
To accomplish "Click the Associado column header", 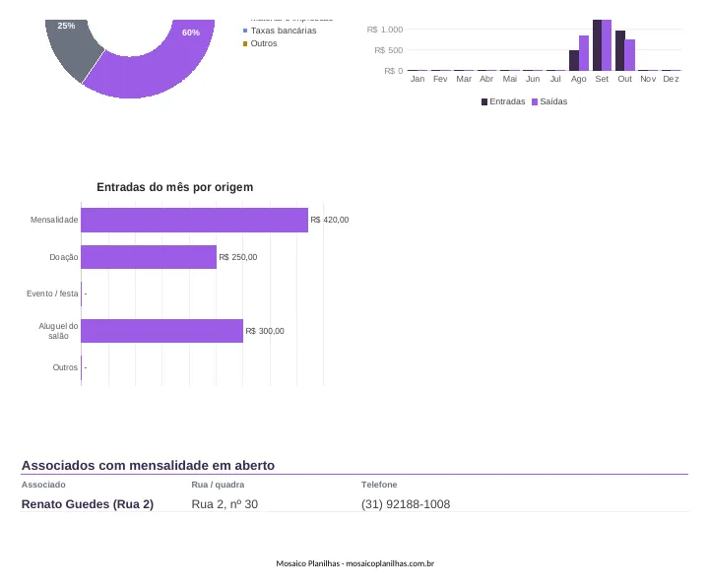I will (43, 485).
